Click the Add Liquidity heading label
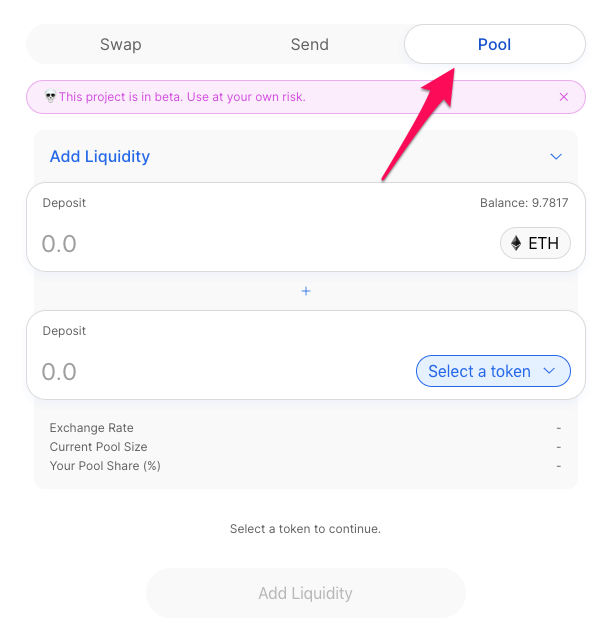Image resolution: width=615 pixels, height=632 pixels. click(100, 156)
